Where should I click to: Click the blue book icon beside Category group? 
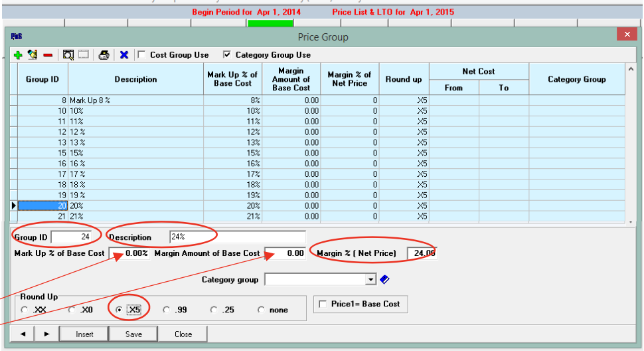tap(384, 279)
